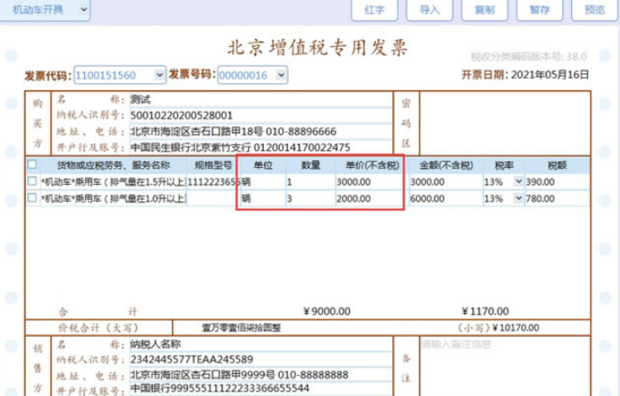Click the 开票日期 2021年05月16日 text
620x396 pixels.
[x=525, y=74]
